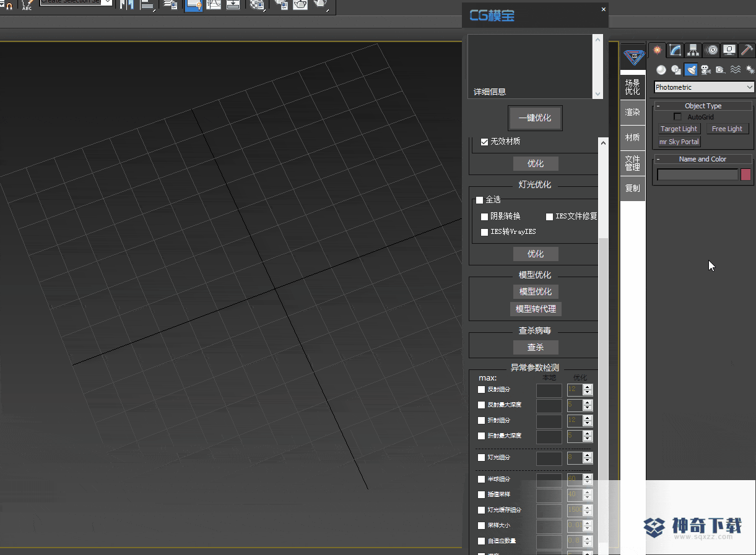Open the Create Selection Set dropdown
The height and width of the screenshot is (555, 756).
coord(76,2)
